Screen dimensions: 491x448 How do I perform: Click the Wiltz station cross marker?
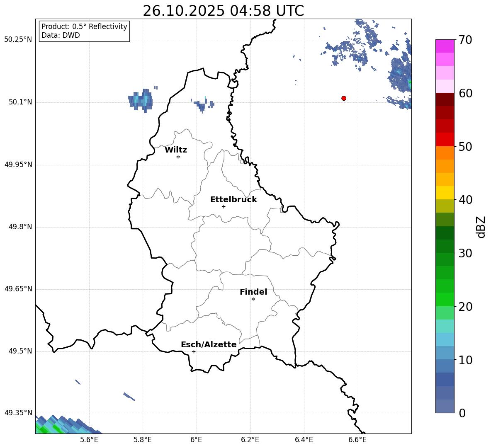pyautogui.click(x=178, y=157)
